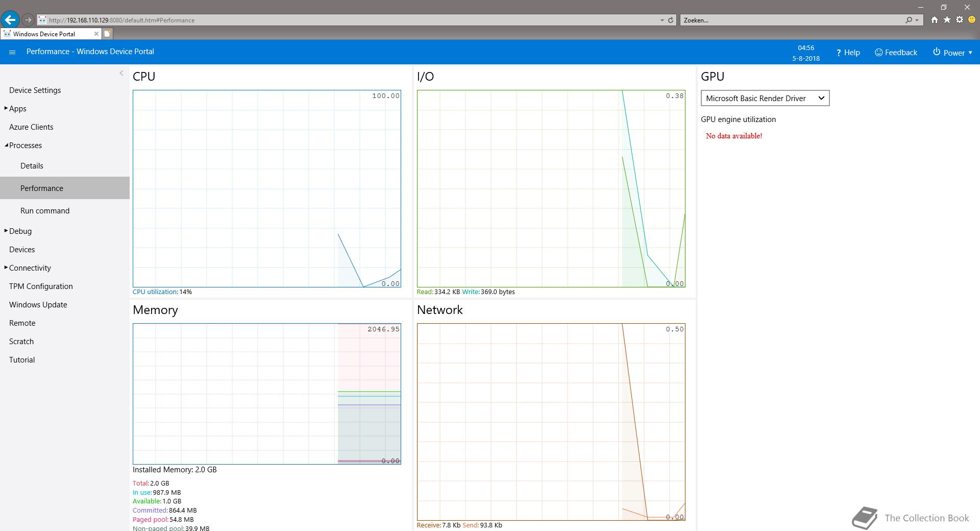Click the I/O 'Write:' label
Viewport: 980px width, 531px height.
(x=471, y=292)
